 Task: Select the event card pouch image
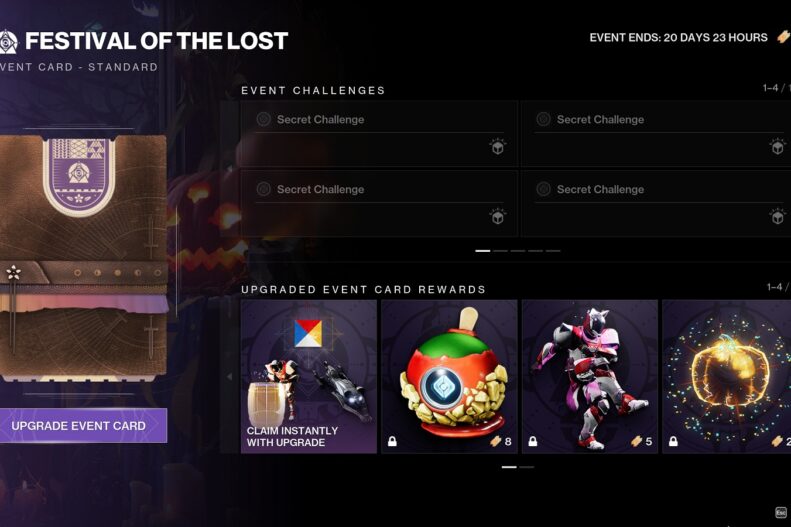coord(83,258)
